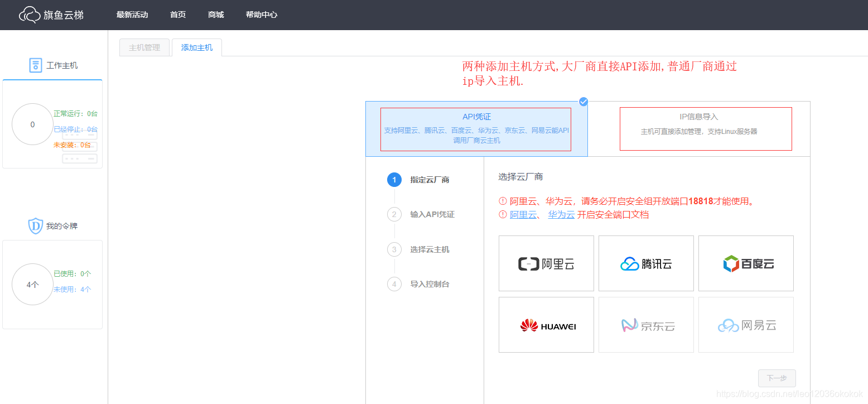Choose 京东云 as cloud vendor
The height and width of the screenshot is (404, 868).
[x=646, y=325]
